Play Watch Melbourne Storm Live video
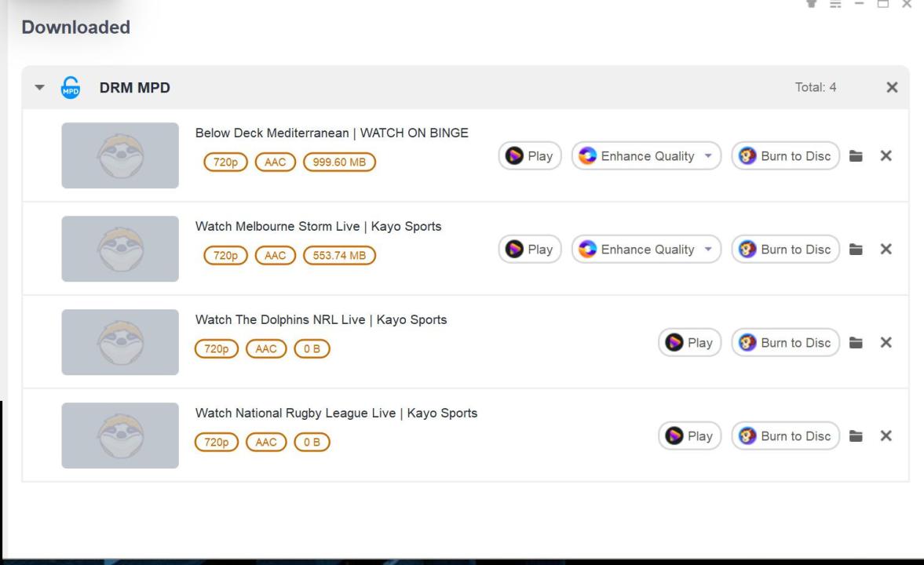Image resolution: width=924 pixels, height=565 pixels. click(530, 250)
